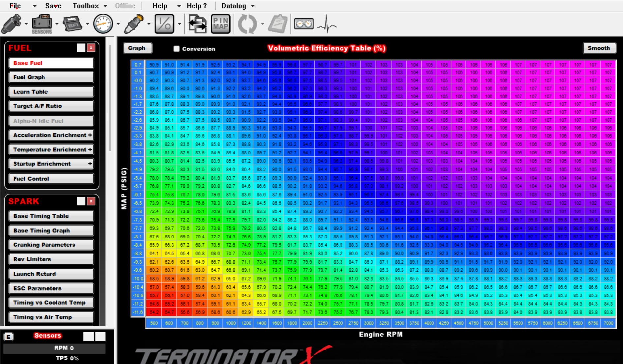
Task: Click the fuel injector toolbar icon
Action: coord(12,24)
